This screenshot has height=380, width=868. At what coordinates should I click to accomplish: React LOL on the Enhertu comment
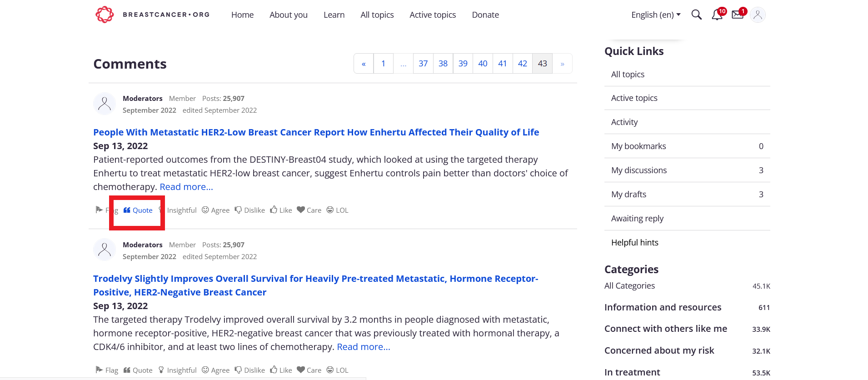tap(337, 210)
